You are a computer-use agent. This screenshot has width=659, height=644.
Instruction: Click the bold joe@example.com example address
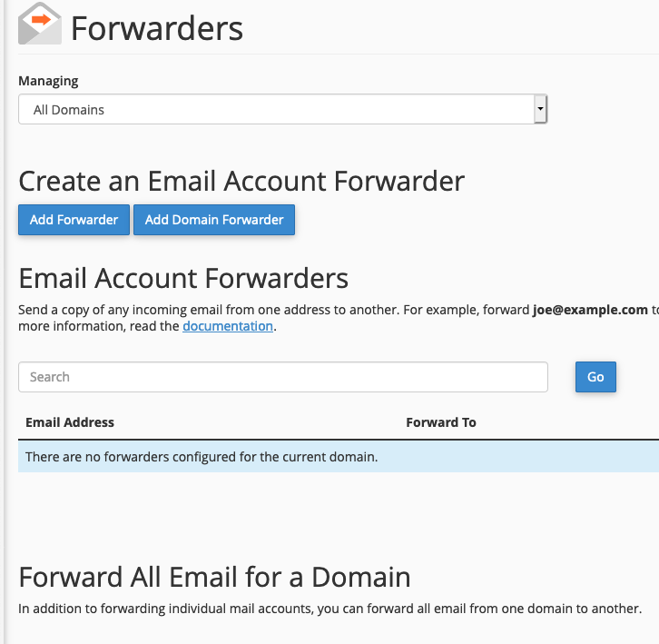point(590,310)
